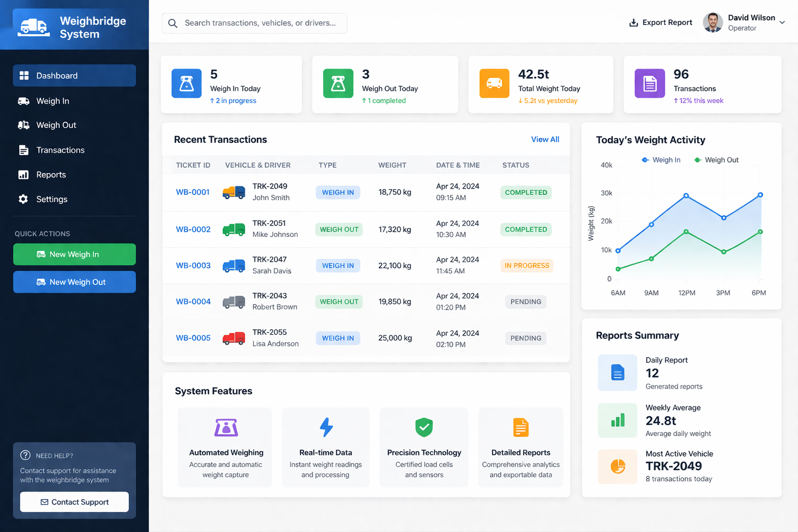Open View All recent transactions link

click(545, 139)
